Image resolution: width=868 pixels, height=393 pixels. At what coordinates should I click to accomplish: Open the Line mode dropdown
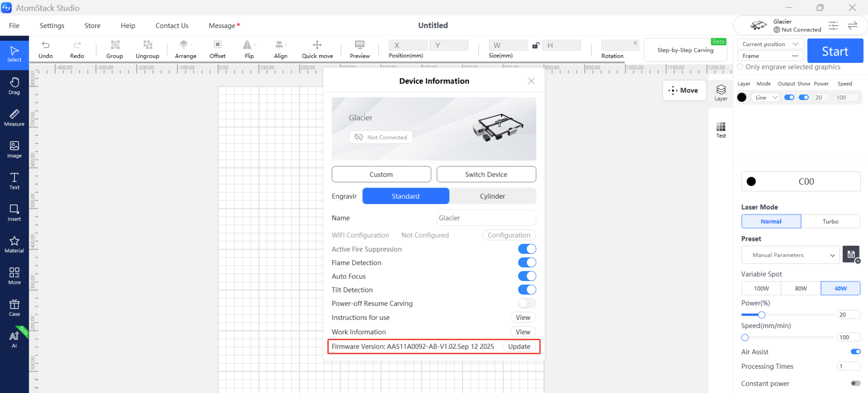(766, 97)
